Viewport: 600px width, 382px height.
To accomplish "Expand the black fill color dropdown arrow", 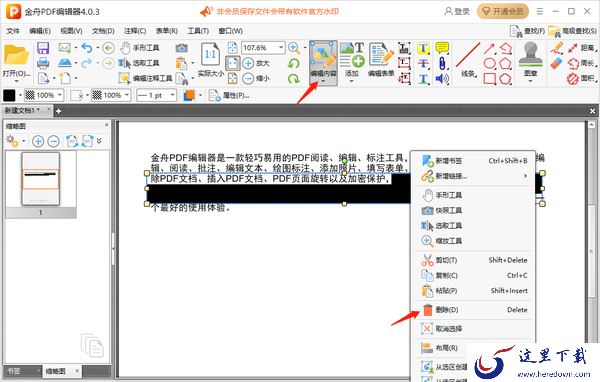I will pyautogui.click(x=20, y=95).
